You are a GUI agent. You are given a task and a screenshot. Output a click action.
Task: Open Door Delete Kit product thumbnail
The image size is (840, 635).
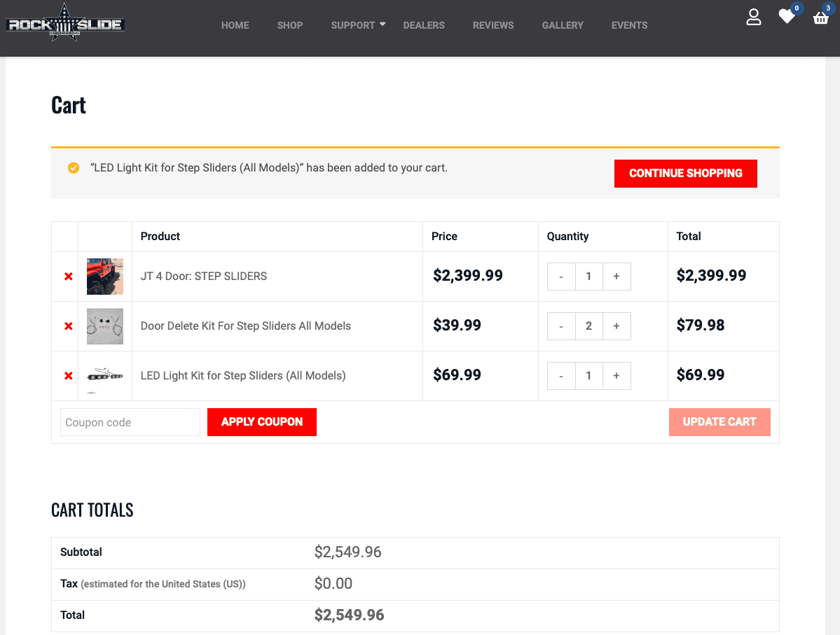click(105, 326)
